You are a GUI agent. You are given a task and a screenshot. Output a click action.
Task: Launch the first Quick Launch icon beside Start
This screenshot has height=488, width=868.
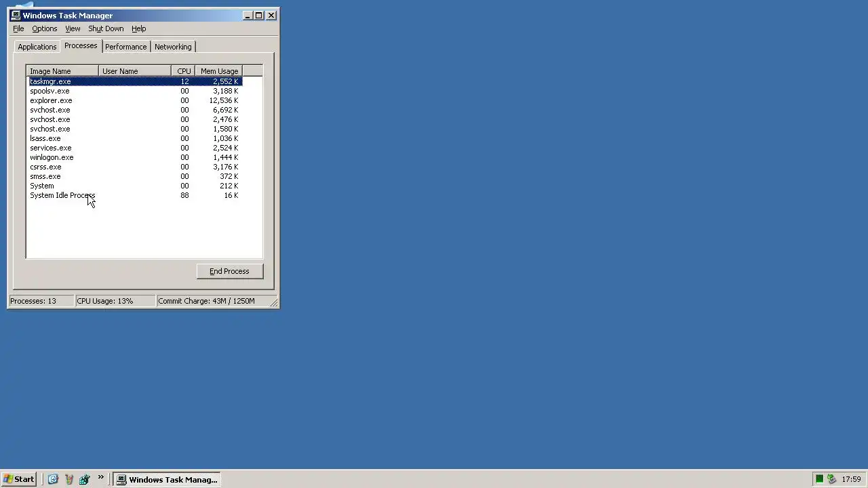tap(53, 479)
